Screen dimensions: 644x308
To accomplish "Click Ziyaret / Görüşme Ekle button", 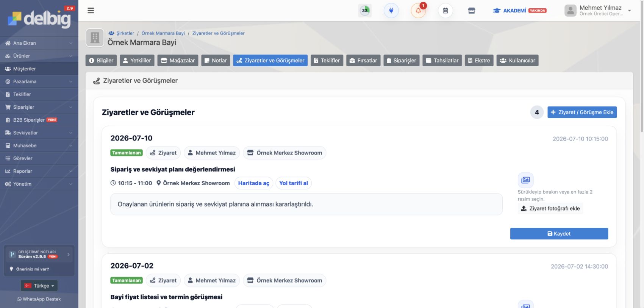I will point(582,112).
